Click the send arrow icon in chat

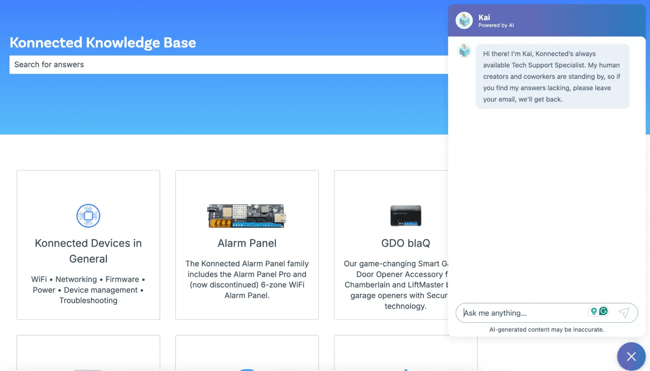[624, 313]
